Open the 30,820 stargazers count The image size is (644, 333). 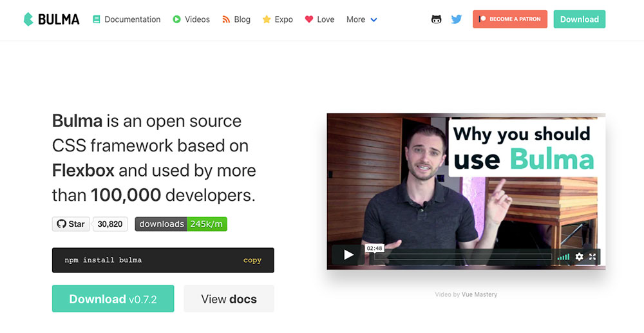tap(110, 224)
